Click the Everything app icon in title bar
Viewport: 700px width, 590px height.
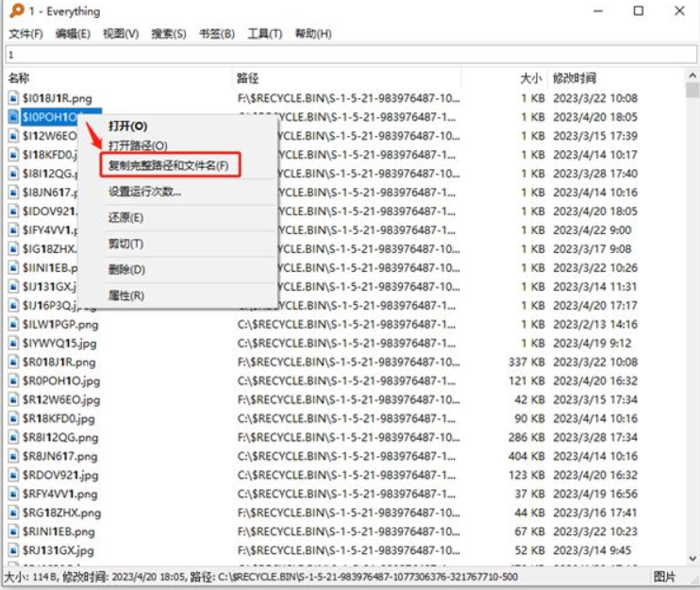(17, 10)
